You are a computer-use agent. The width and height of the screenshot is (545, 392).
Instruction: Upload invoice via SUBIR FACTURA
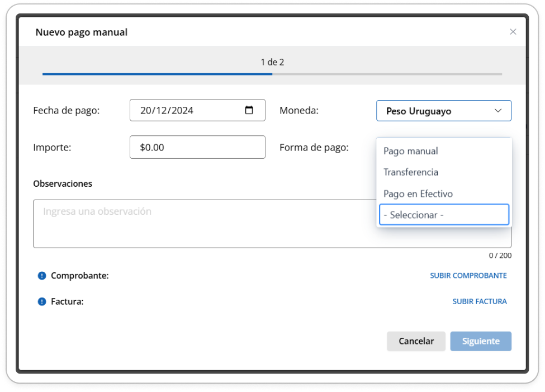(x=479, y=301)
